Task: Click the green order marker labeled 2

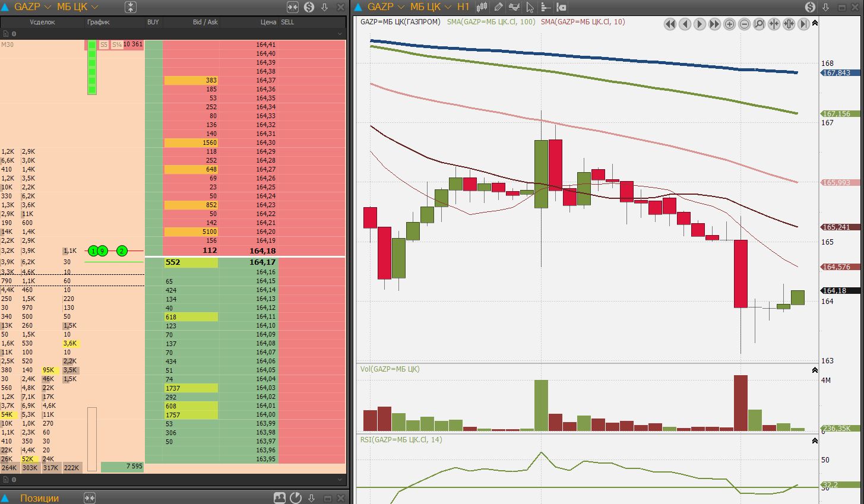Action: tap(122, 251)
